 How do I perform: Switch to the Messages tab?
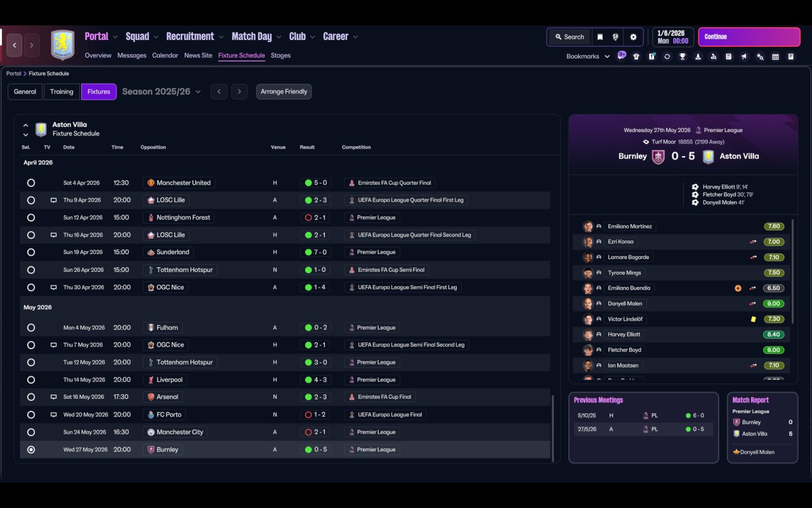coord(132,55)
